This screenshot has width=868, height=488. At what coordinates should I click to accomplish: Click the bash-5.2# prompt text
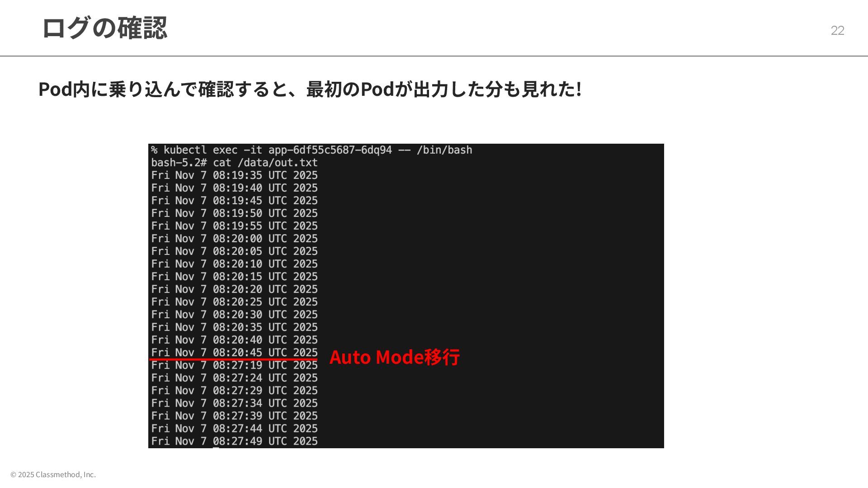pos(179,163)
